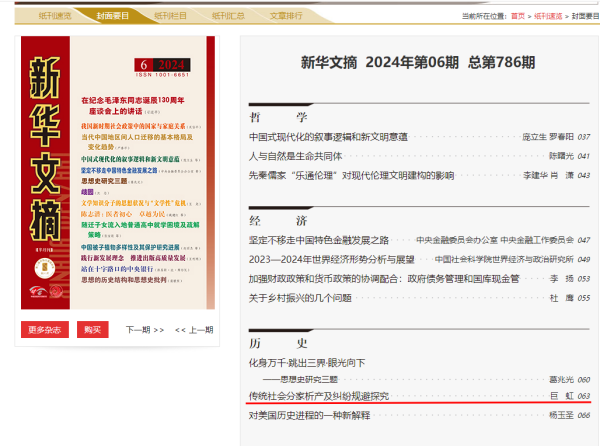Screen dimensions: 600x446
Task: Open article 关于乡村振兴的几个问题
Action: 300,298
